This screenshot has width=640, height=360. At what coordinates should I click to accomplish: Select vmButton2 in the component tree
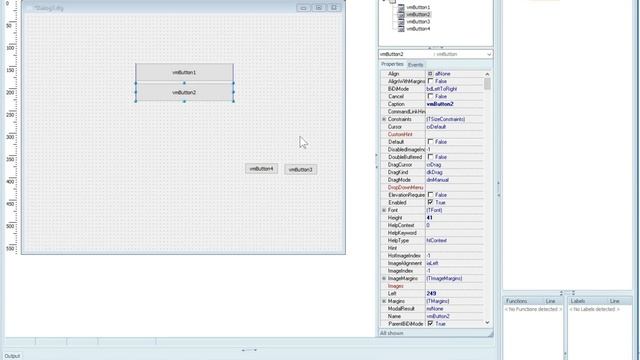418,14
